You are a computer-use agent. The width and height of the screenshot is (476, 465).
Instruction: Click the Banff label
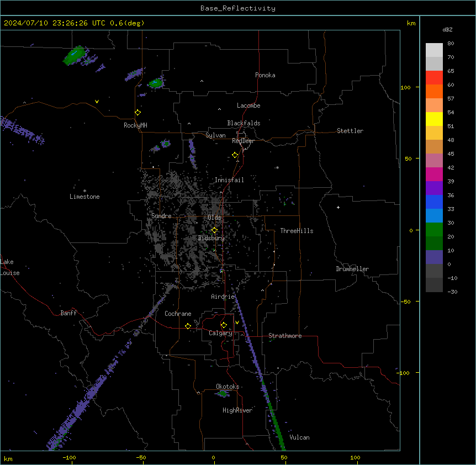tap(68, 313)
